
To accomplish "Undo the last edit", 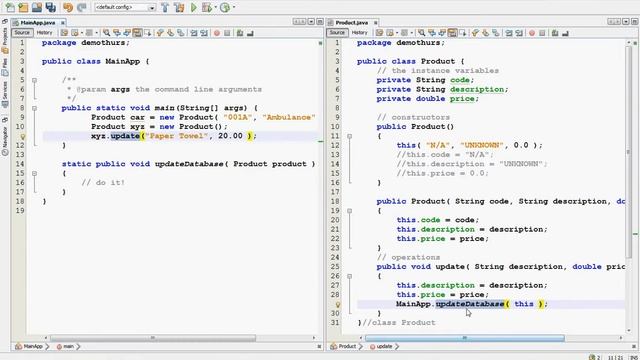I will pyautogui.click(x=68, y=7).
